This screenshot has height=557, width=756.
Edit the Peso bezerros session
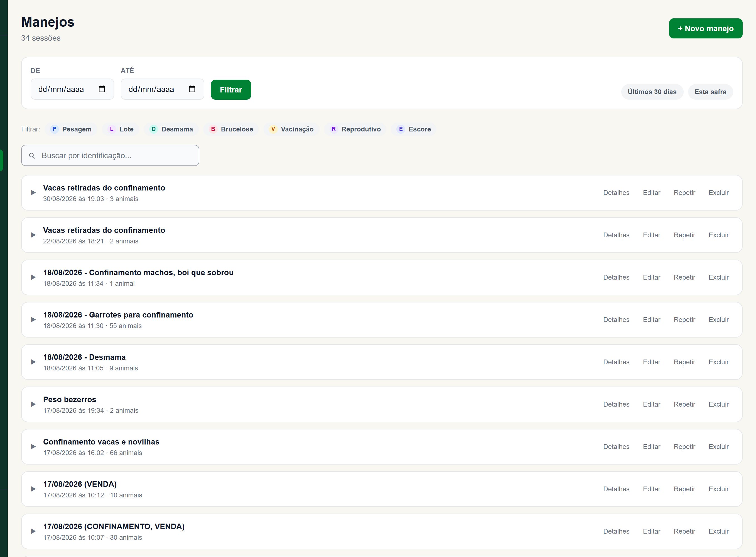tap(651, 404)
